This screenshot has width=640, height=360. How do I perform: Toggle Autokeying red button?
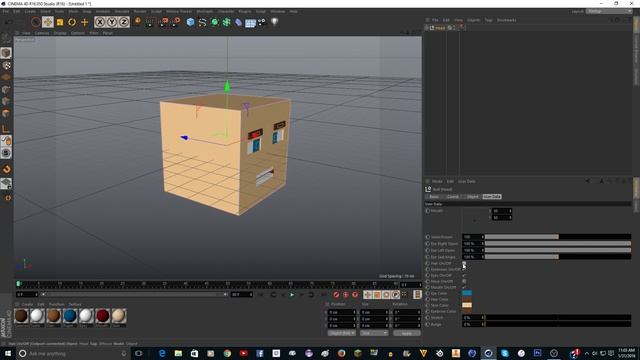[346, 294]
